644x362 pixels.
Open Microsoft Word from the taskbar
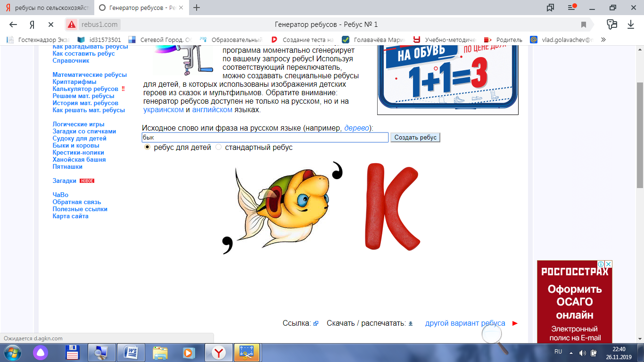pyautogui.click(x=131, y=353)
